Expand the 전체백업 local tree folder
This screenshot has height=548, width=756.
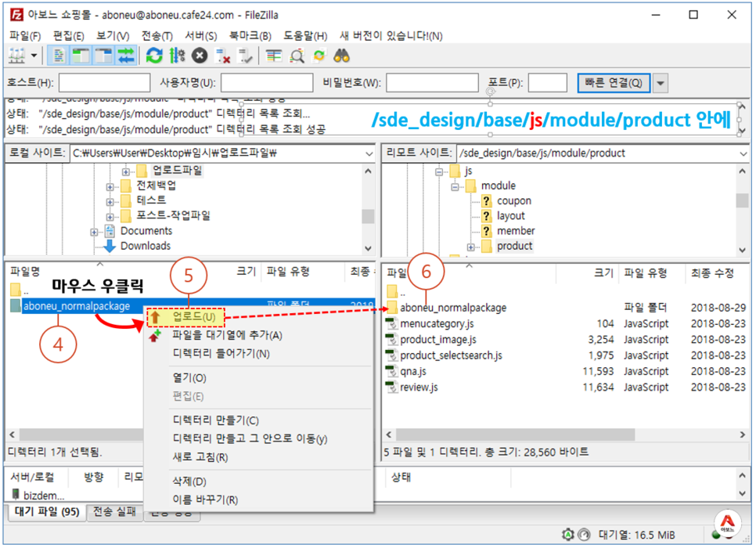(110, 186)
